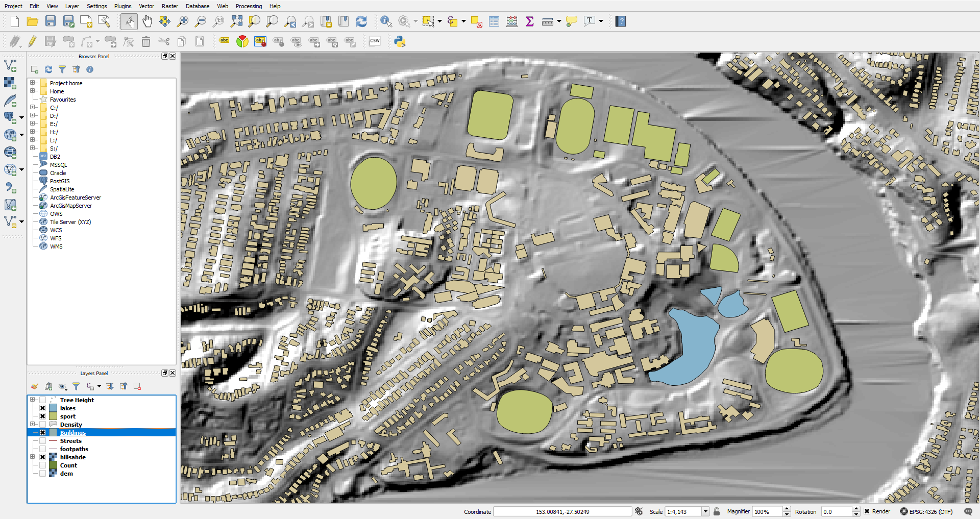Image resolution: width=980 pixels, height=519 pixels.
Task: Click the Zoom Full extent icon
Action: click(236, 21)
